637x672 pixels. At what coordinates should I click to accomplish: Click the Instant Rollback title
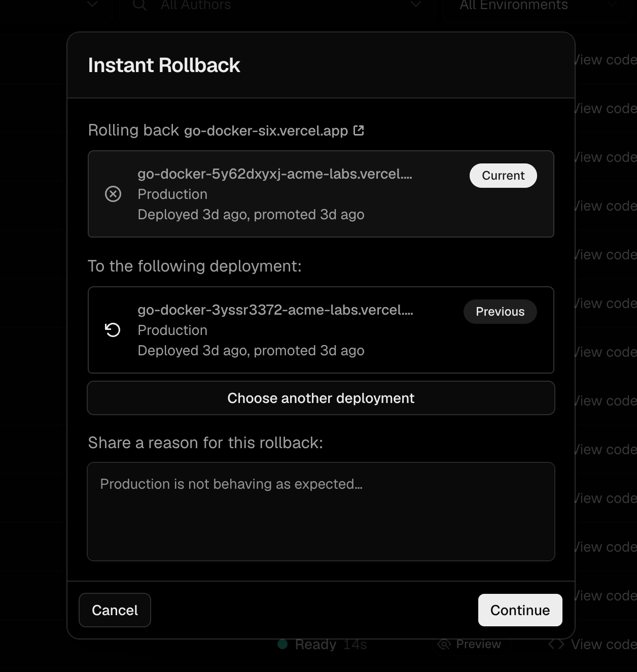[164, 65]
